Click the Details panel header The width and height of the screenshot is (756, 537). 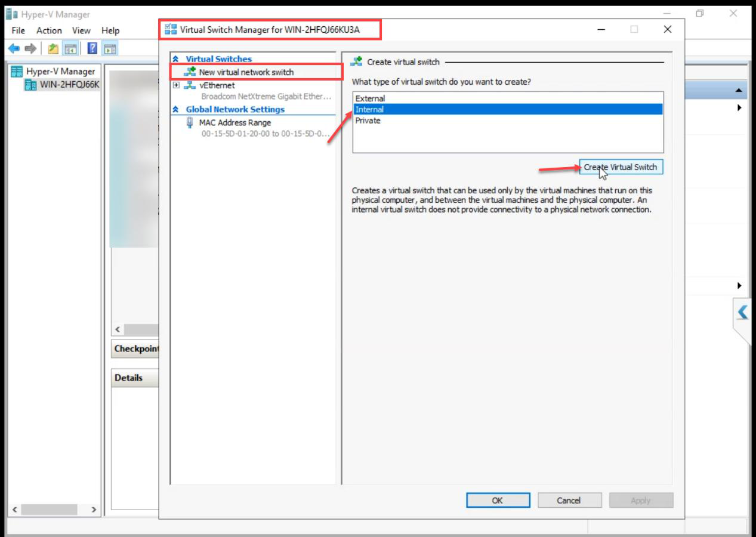[x=135, y=378]
